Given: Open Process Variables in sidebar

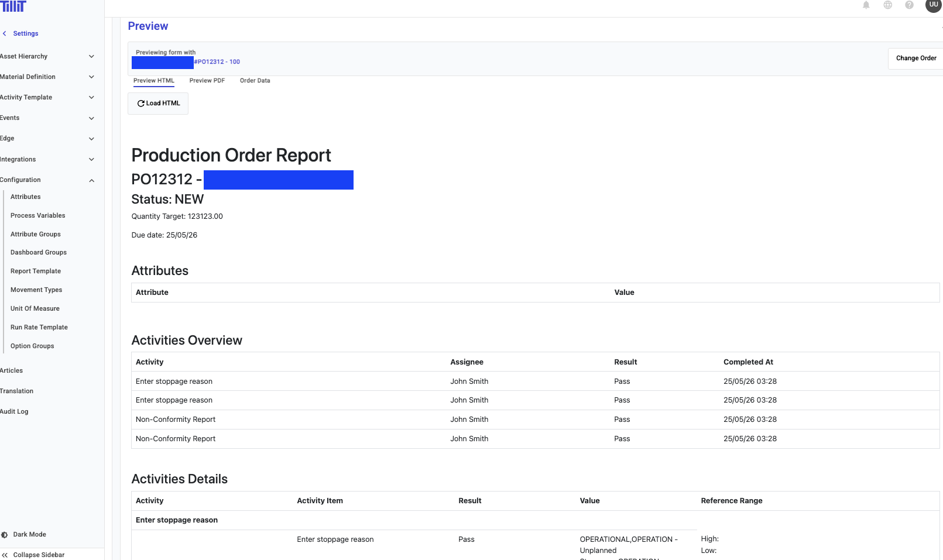Looking at the screenshot, I should (x=38, y=216).
